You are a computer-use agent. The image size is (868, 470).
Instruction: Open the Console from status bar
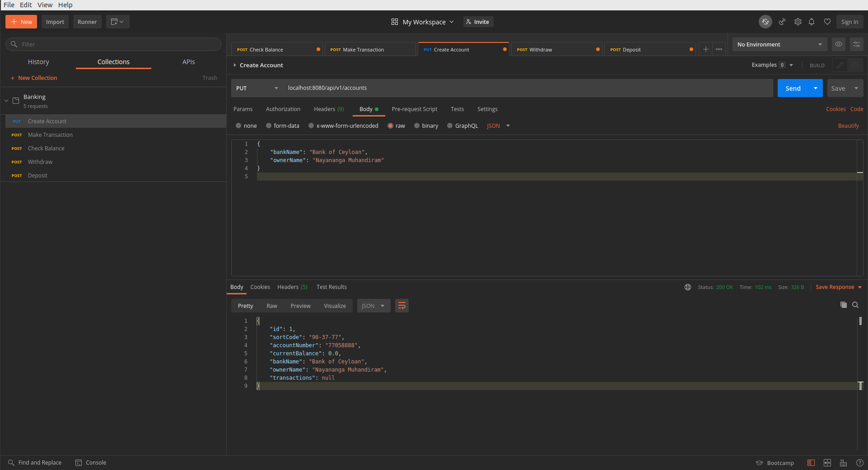(x=91, y=463)
